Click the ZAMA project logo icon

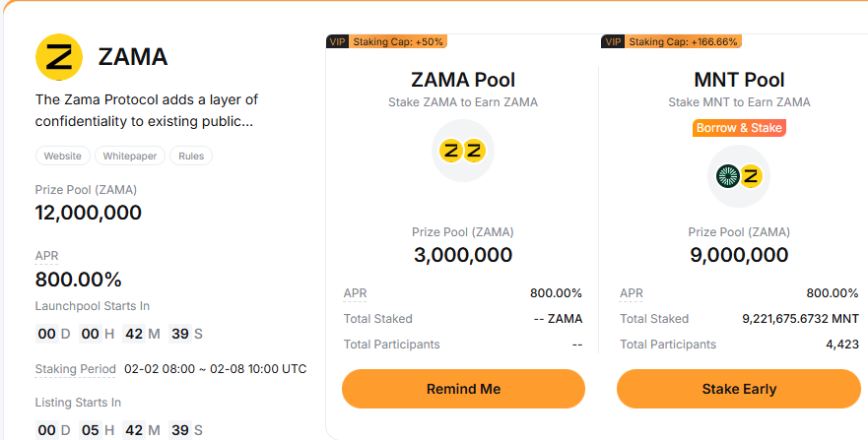(59, 57)
